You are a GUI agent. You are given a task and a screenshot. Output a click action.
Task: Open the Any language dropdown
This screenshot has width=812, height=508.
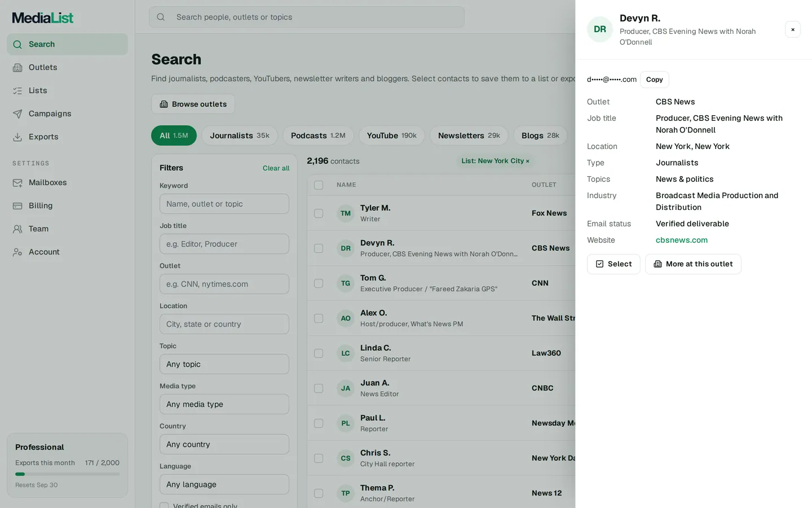[x=224, y=484]
